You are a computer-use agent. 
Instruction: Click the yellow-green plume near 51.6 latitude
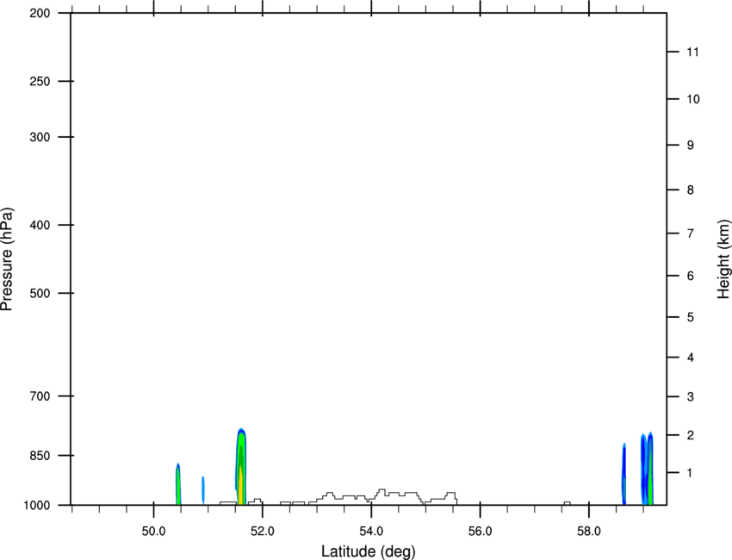[241, 467]
